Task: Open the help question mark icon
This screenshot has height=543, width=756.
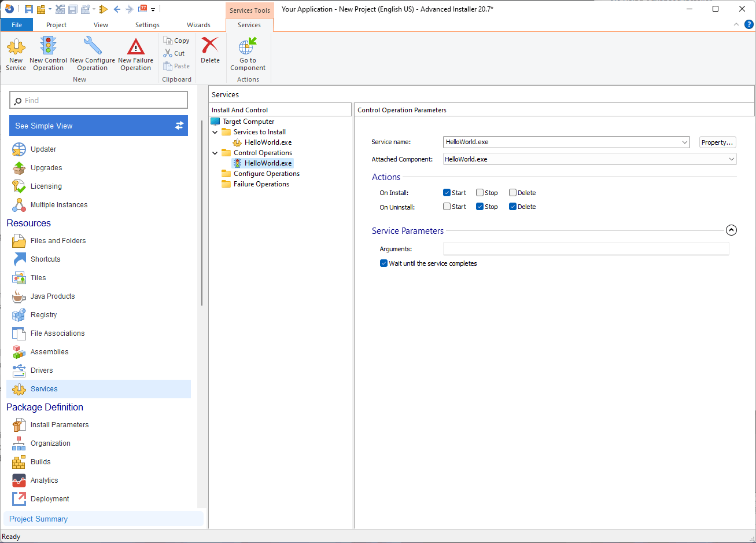Action: [748, 24]
